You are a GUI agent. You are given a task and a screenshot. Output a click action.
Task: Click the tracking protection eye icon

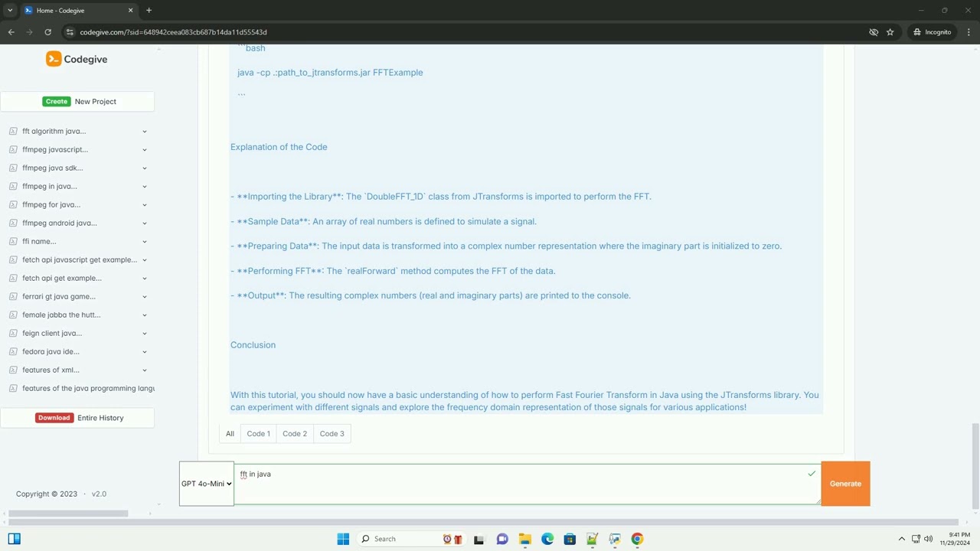(874, 32)
